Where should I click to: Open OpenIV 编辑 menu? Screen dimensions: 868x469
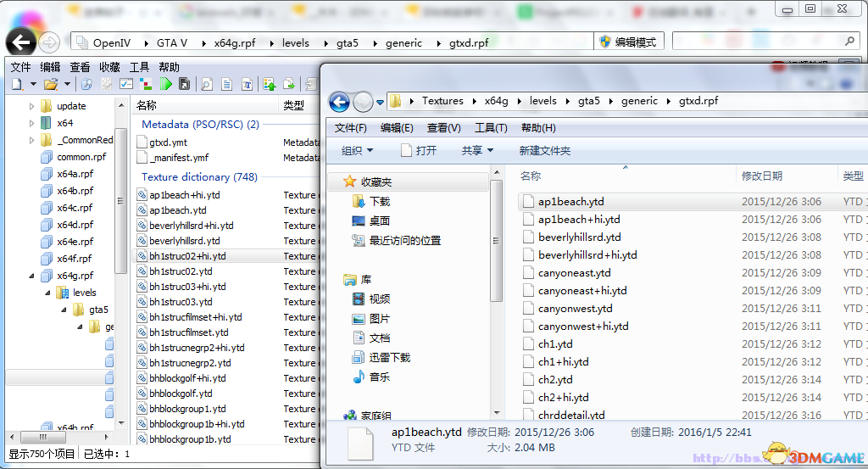50,67
